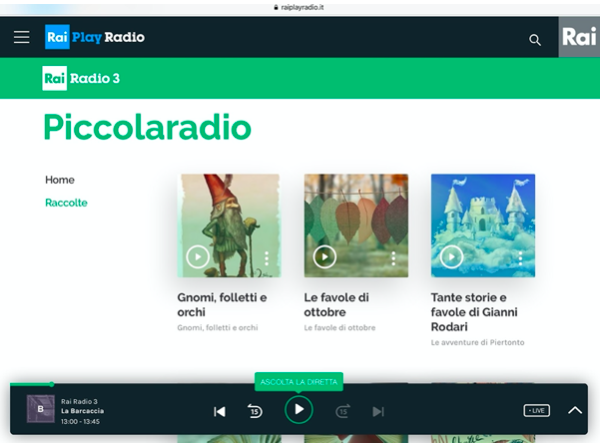Image resolution: width=600 pixels, height=443 pixels.
Task: Play Le favole di ottobre collection
Action: click(324, 257)
